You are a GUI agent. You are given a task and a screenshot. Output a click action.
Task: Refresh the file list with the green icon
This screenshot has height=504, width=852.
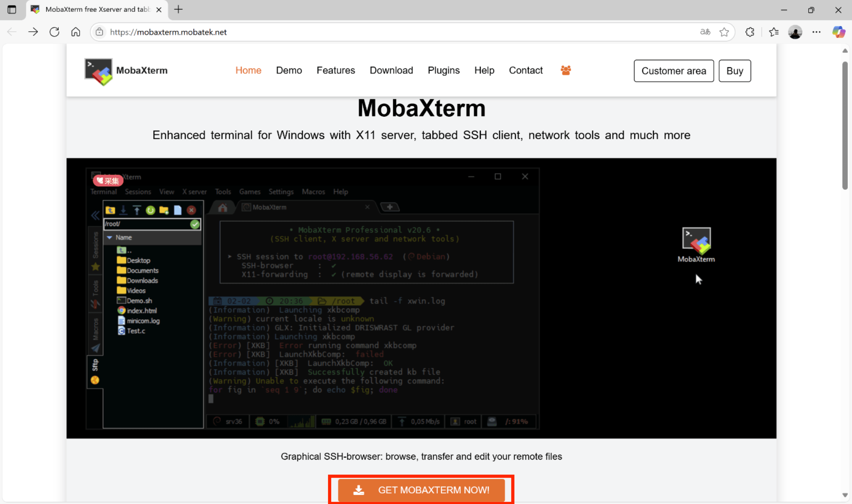[151, 210]
